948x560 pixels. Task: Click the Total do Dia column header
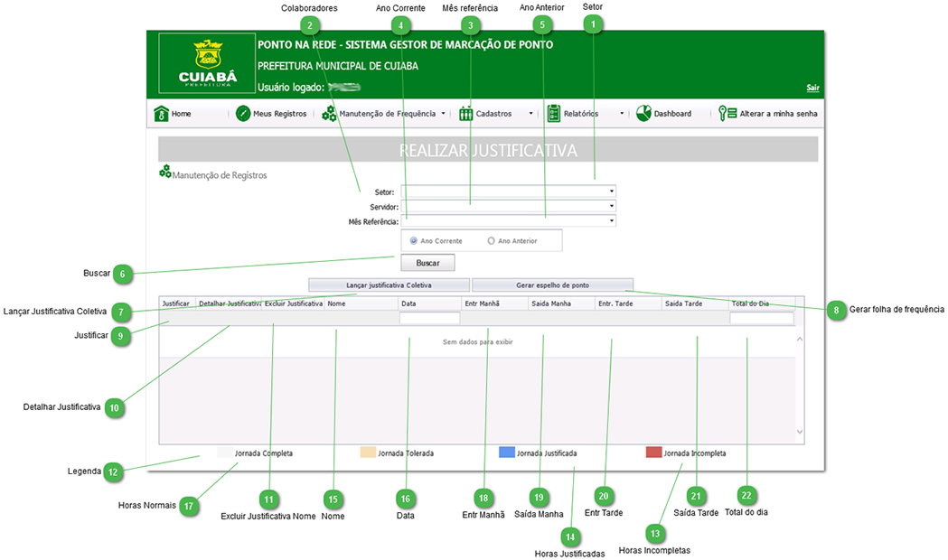point(762,303)
